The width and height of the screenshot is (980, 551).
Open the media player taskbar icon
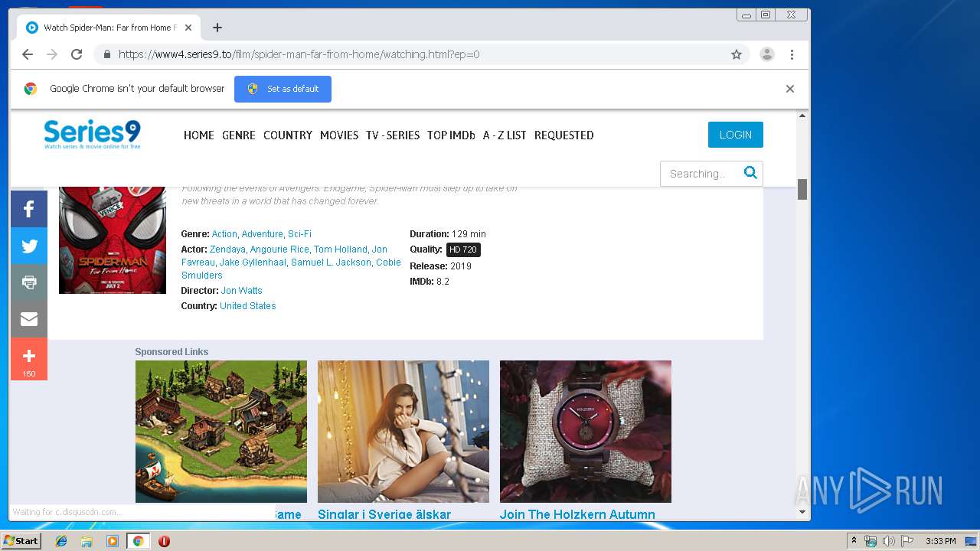(112, 541)
